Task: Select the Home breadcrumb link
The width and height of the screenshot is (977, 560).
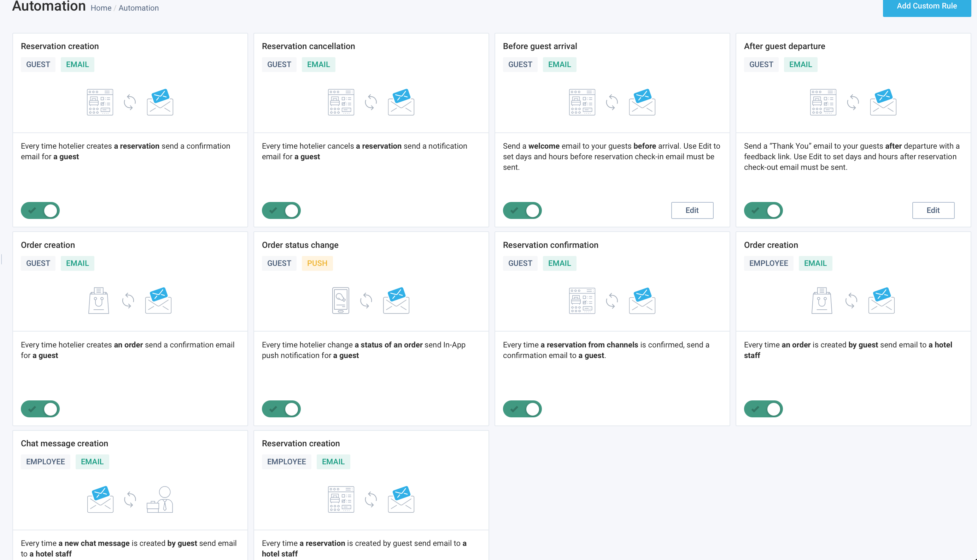Action: point(100,7)
